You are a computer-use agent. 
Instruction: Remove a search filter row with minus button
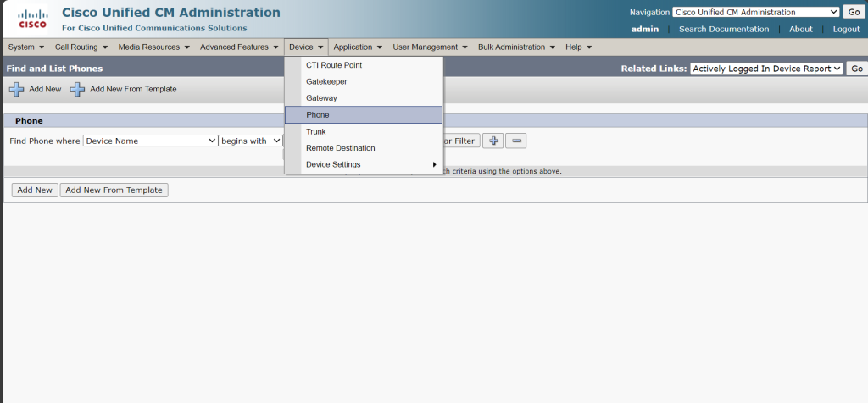516,141
